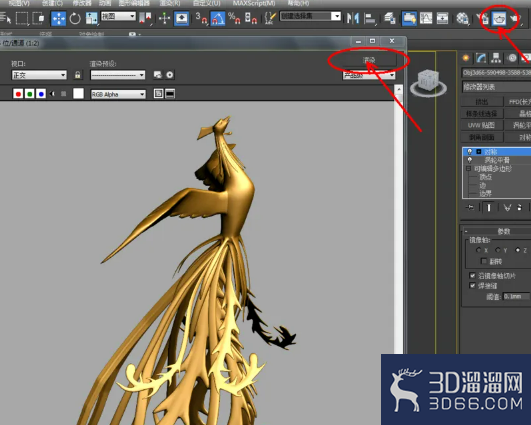Toggle the overlay UI button in frame window
The width and height of the screenshot is (531, 425).
[x=158, y=93]
